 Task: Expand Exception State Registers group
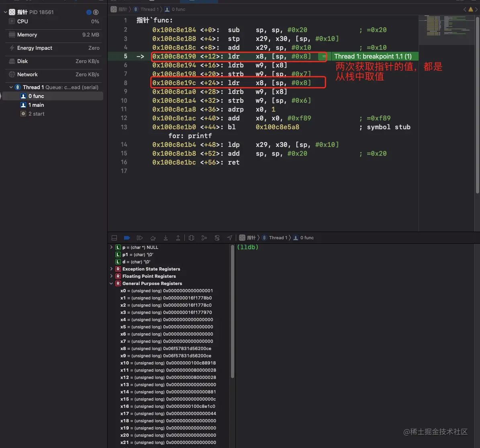pyautogui.click(x=111, y=269)
